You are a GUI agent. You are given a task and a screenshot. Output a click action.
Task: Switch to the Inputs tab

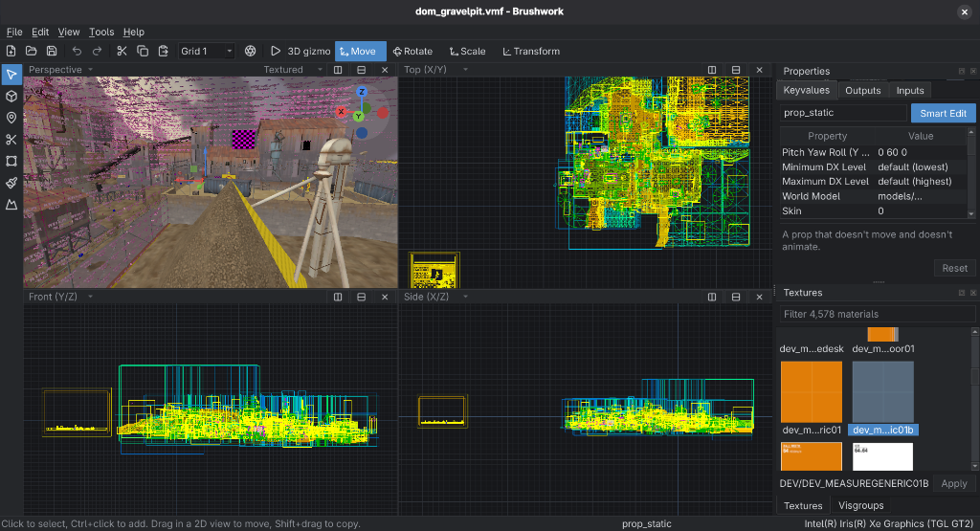pos(910,91)
